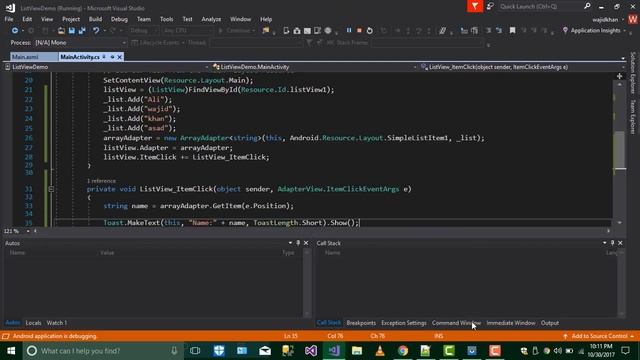Click the '1 reference' CodeLens link
This screenshot has width=640, height=360.
point(101,181)
